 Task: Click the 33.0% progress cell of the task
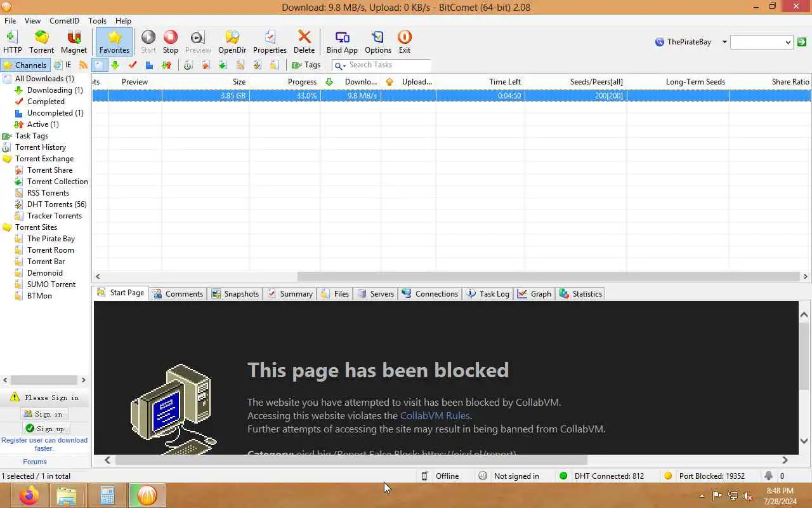click(285, 96)
